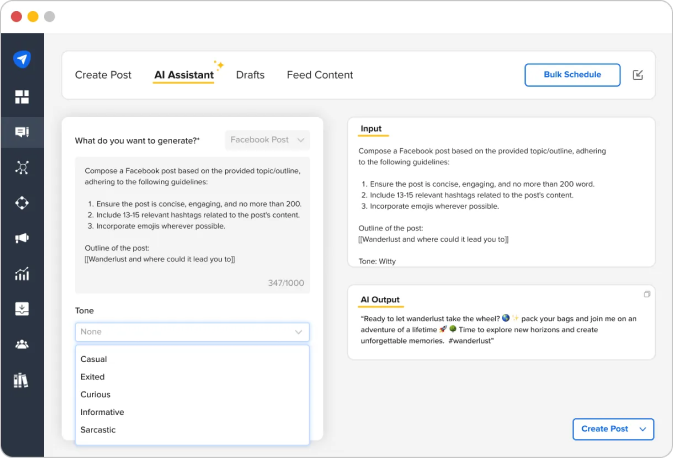Viewport: 673px width, 458px height.
Task: Click the inbox download tray icon
Action: [x=22, y=309]
